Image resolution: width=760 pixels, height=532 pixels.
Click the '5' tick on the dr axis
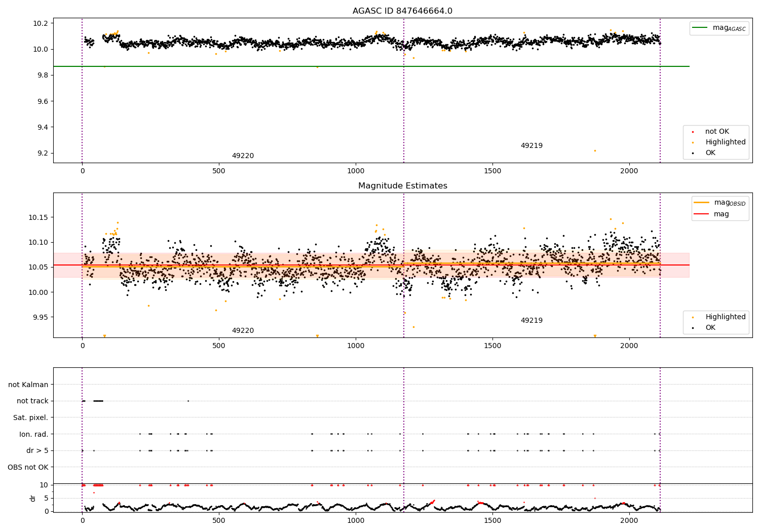[x=47, y=498]
